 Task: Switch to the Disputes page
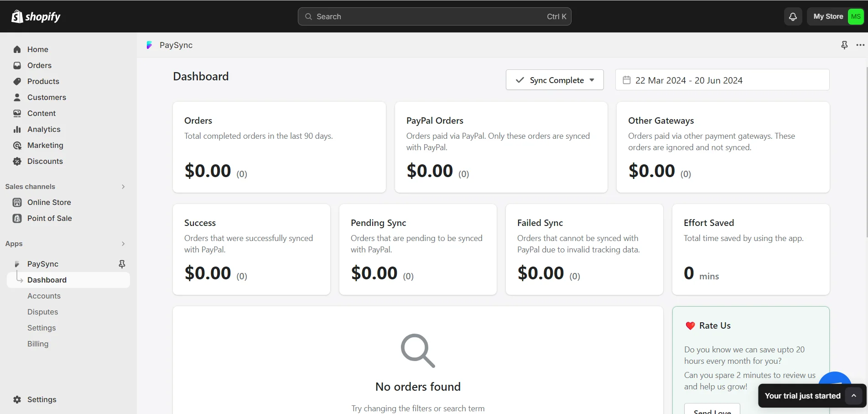(x=42, y=312)
